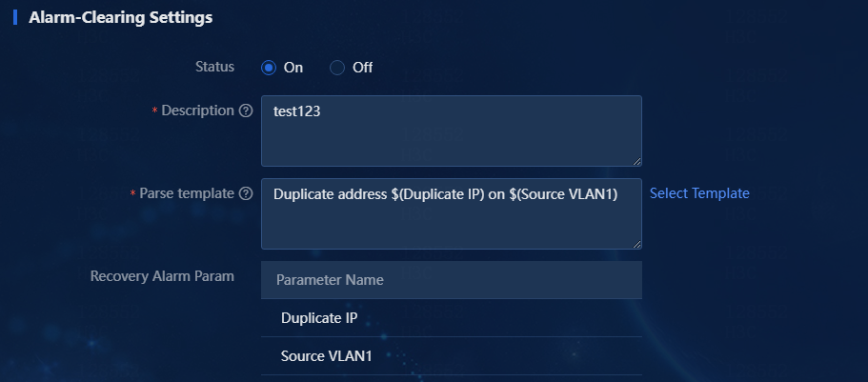This screenshot has width=868, height=382.
Task: Click the Alarm-Clearing Settings section heading
Action: pyautogui.click(x=121, y=18)
